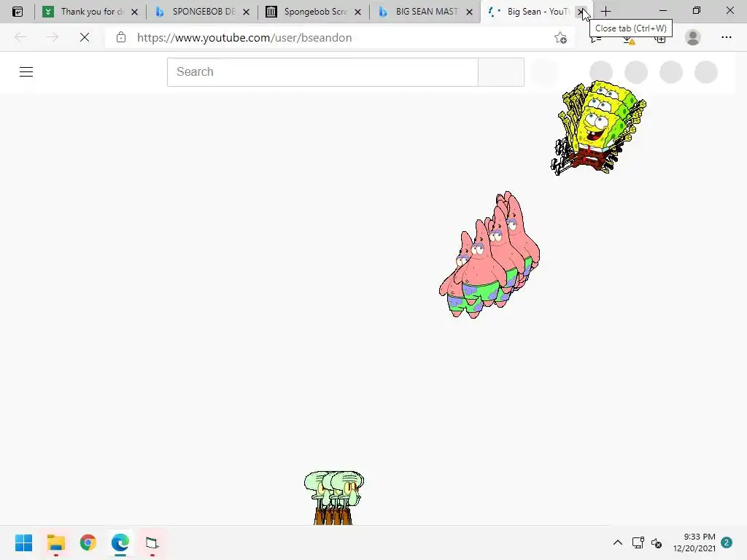The image size is (747, 560).
Task: Open the notification badge showing 2
Action: click(727, 542)
